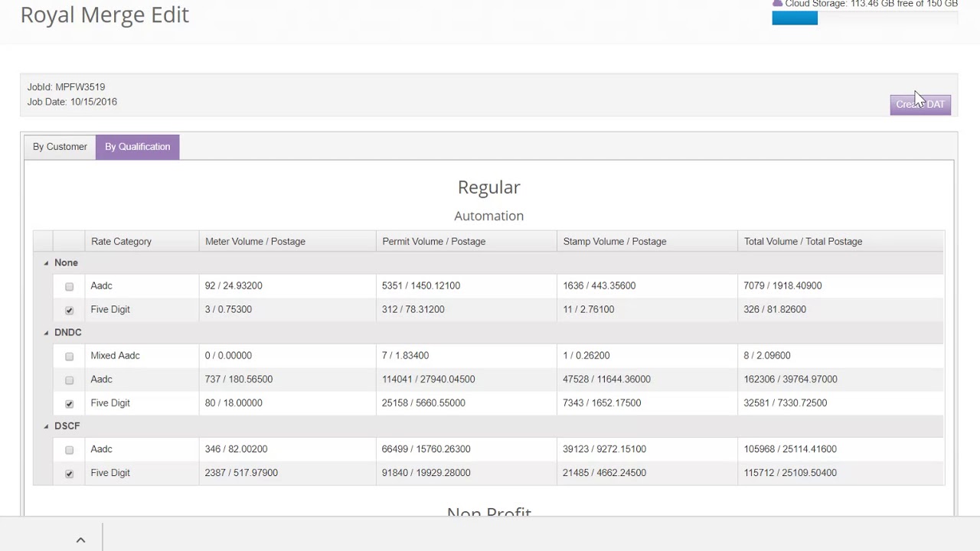
Task: Click the Cloud Storage usage bar
Action: click(x=865, y=18)
